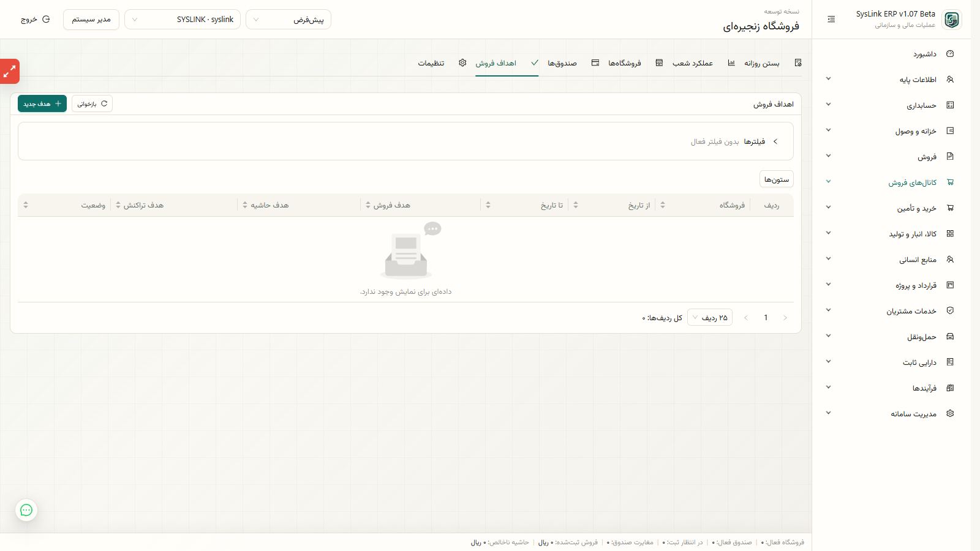980x551 pixels.
Task: Sort the هدف تراکنش column
Action: (x=118, y=205)
